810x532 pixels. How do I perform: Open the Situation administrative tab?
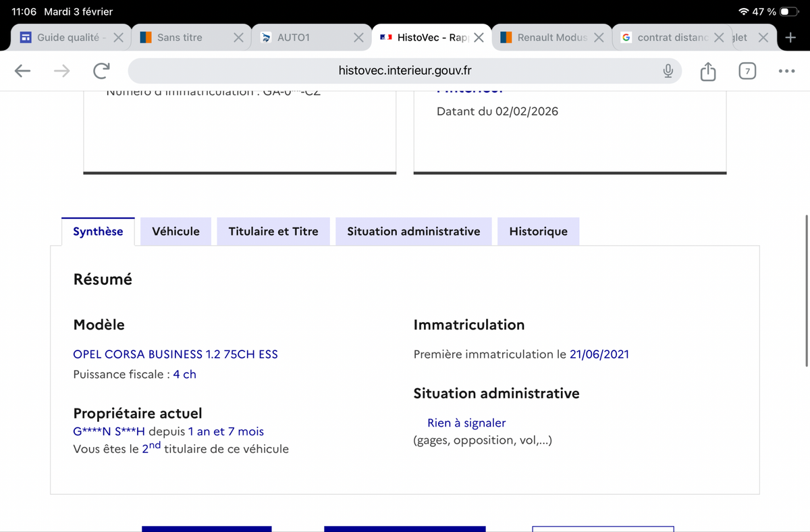414,232
